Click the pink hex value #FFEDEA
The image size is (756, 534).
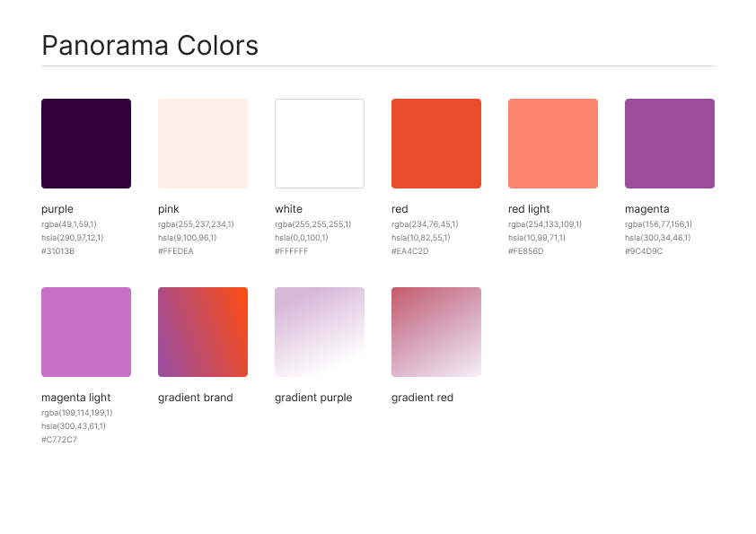click(175, 251)
